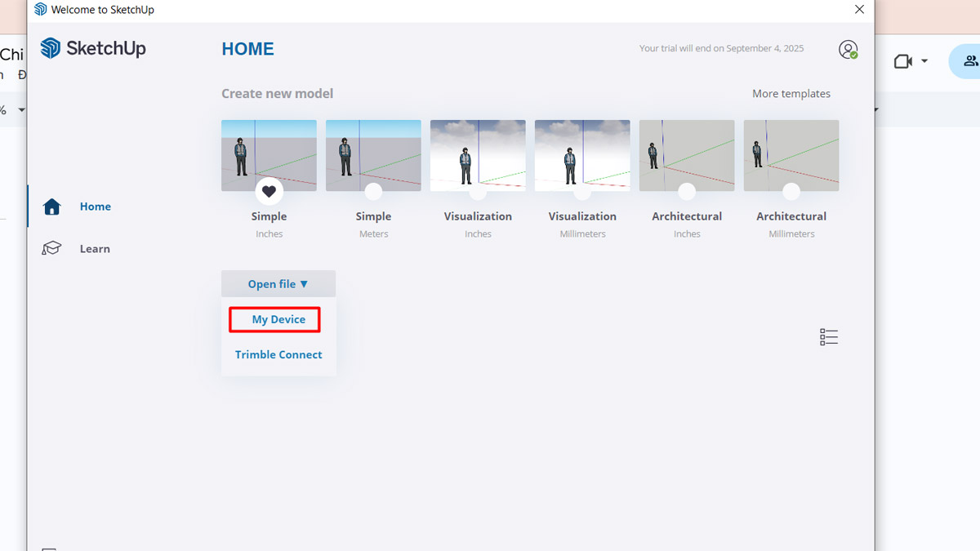Image resolution: width=980 pixels, height=551 pixels.
Task: Click the trial end date notice
Action: click(x=721, y=48)
